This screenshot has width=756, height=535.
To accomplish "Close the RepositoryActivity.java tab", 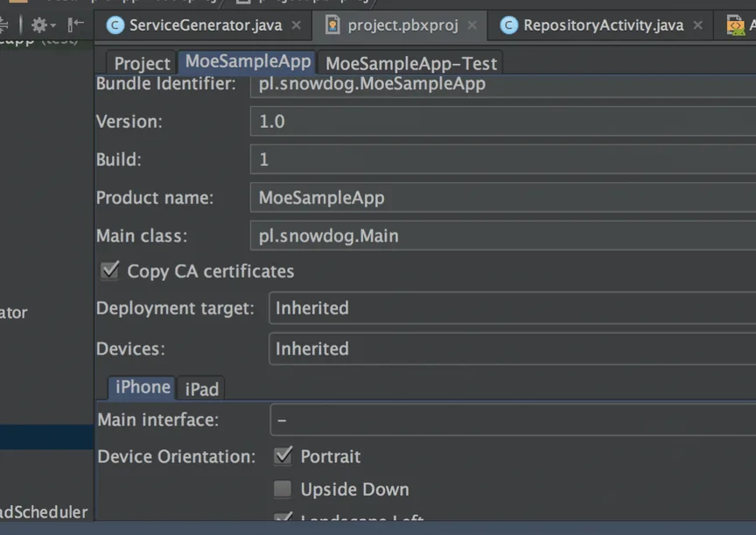I will tap(697, 25).
